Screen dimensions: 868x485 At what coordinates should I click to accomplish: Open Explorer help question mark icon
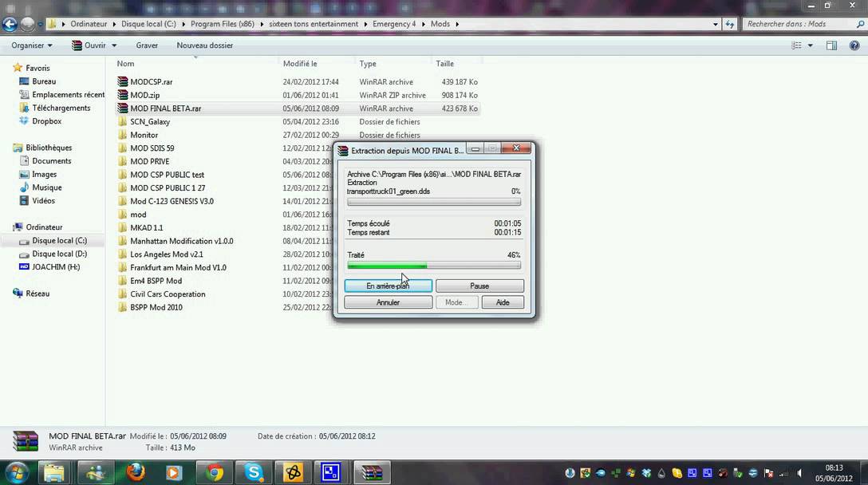854,45
